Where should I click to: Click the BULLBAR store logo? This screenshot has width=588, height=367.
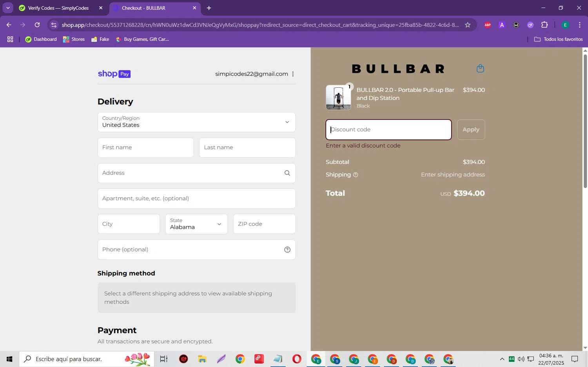point(398,69)
